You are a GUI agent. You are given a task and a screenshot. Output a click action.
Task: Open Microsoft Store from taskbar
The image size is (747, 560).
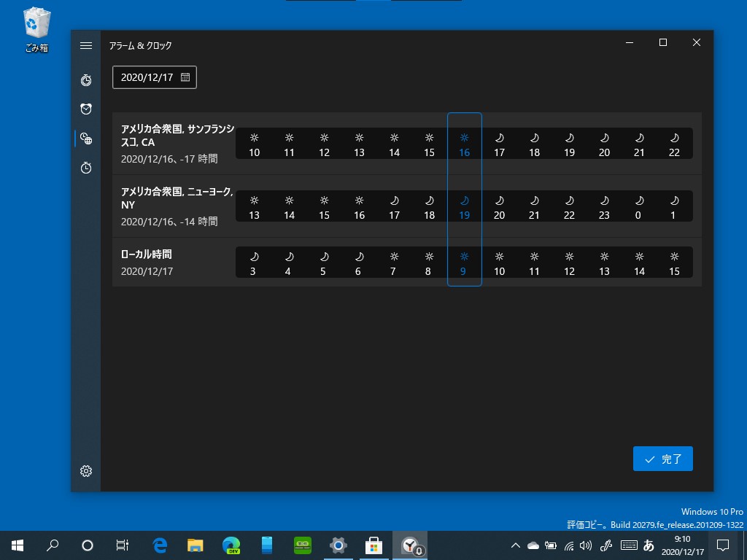click(x=374, y=545)
